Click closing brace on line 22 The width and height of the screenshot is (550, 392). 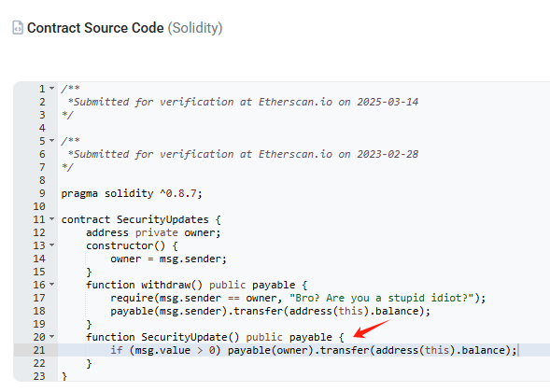click(x=89, y=364)
